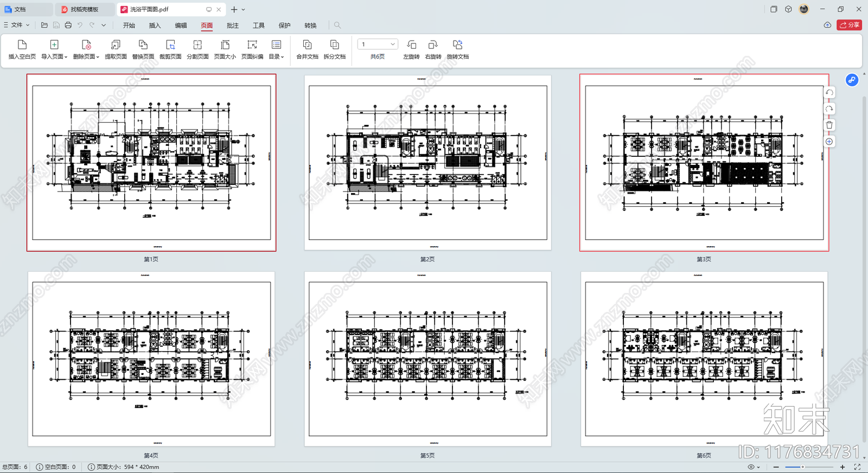Open the 批注 annotation tab
This screenshot has width=868, height=473.
click(x=233, y=25)
